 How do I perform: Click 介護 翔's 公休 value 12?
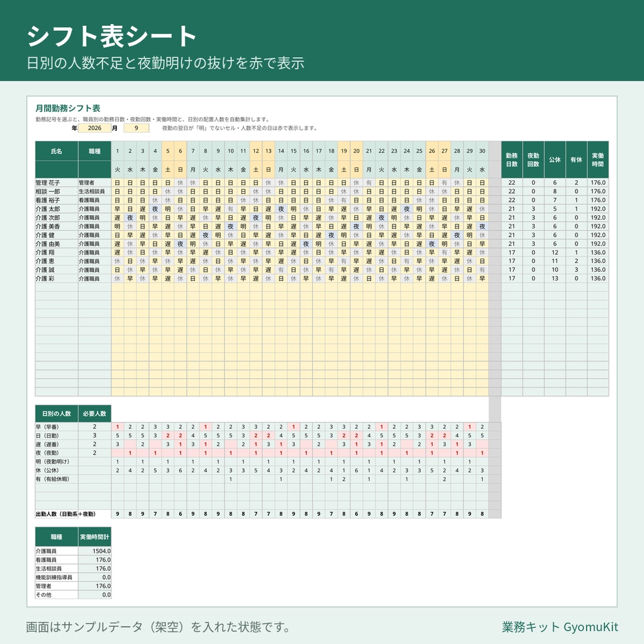[555, 253]
